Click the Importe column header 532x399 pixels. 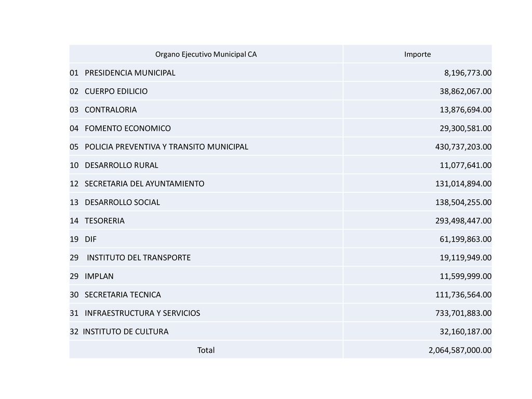417,54
